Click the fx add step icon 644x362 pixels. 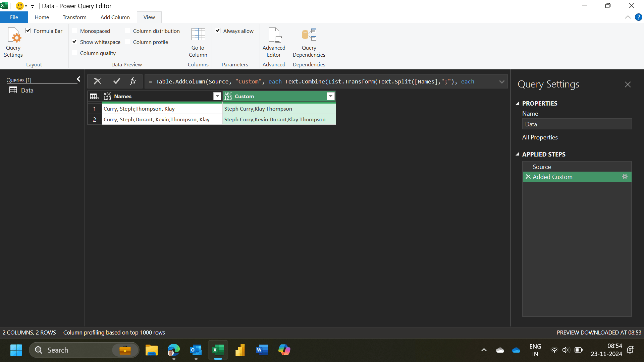[x=133, y=81]
